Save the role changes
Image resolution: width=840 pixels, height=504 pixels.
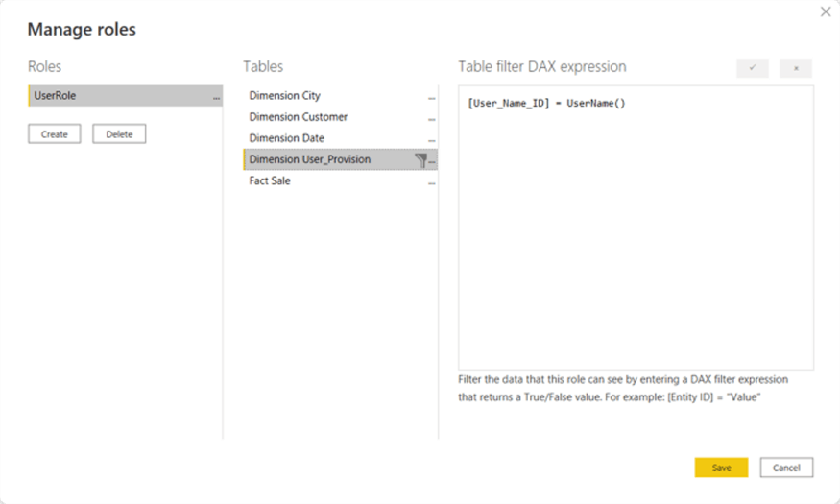(721, 468)
